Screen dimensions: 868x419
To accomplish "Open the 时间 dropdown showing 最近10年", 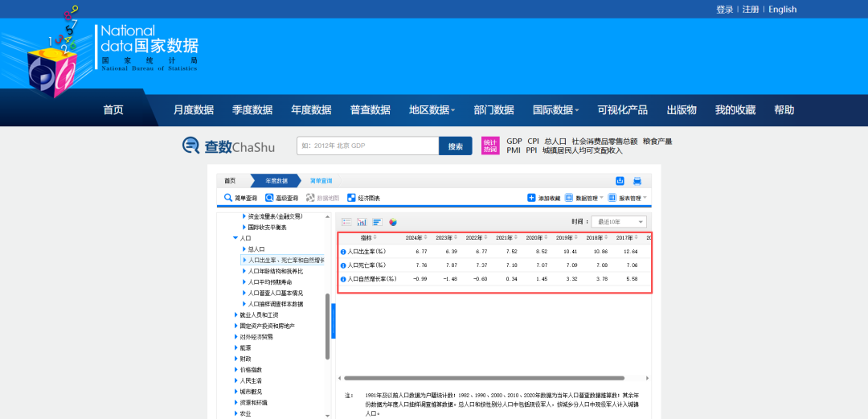I will [619, 222].
